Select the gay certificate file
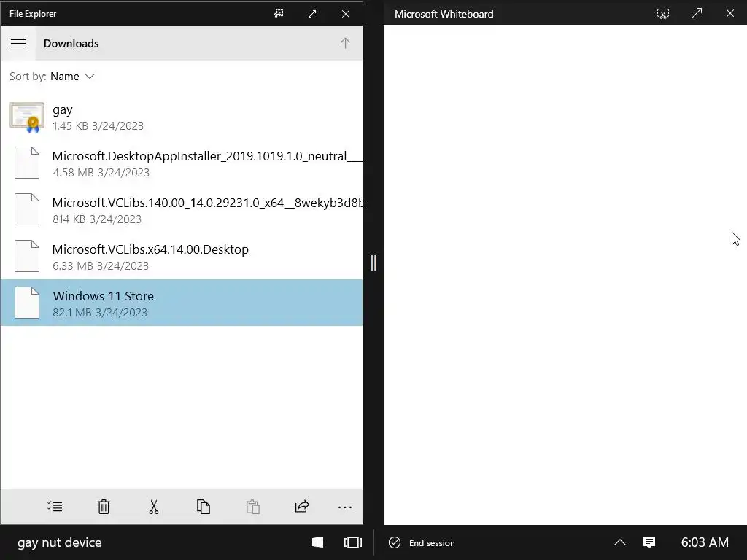Viewport: 747px width, 560px height. pyautogui.click(x=182, y=117)
